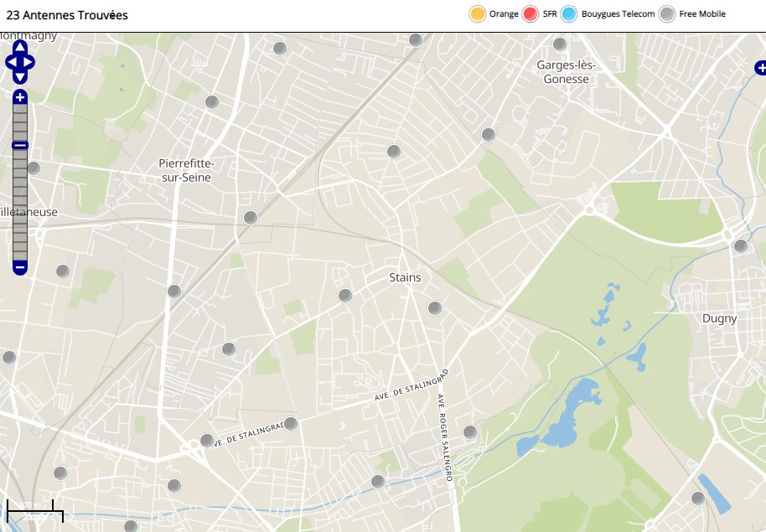Image resolution: width=766 pixels, height=532 pixels.
Task: Click antenna marker above Garges-lès-Gonesse label
Action: (560, 44)
